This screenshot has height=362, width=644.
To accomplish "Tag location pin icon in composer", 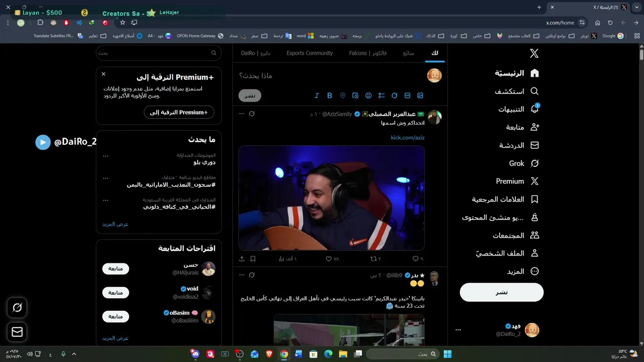I will tap(343, 96).
